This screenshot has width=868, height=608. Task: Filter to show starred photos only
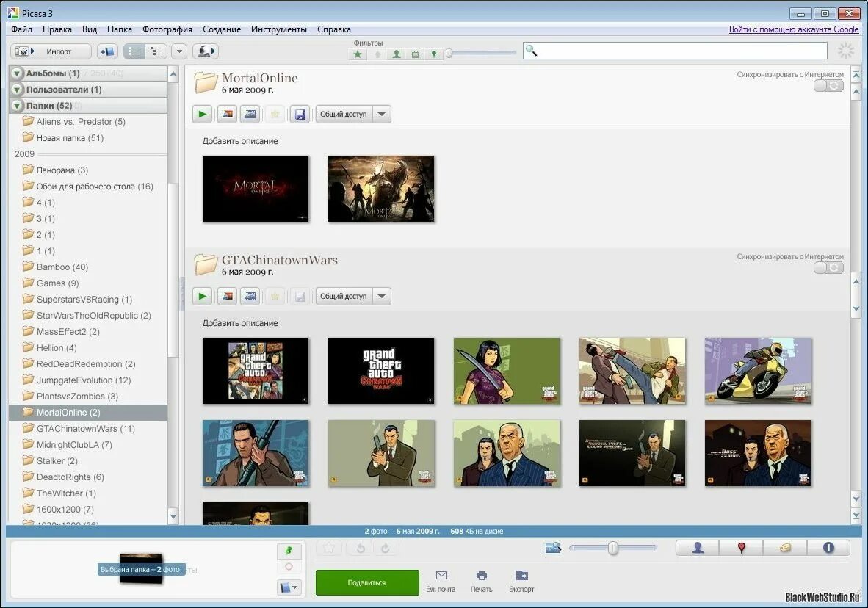[x=358, y=54]
